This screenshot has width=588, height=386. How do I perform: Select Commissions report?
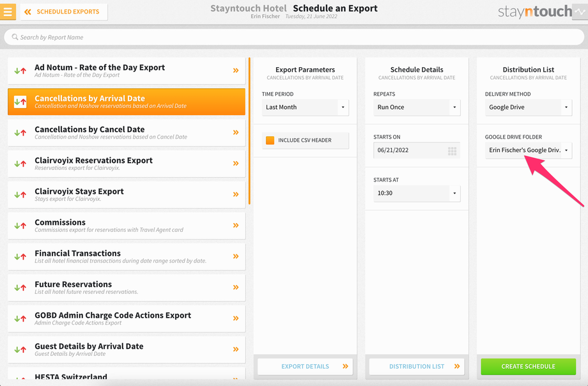point(127,226)
